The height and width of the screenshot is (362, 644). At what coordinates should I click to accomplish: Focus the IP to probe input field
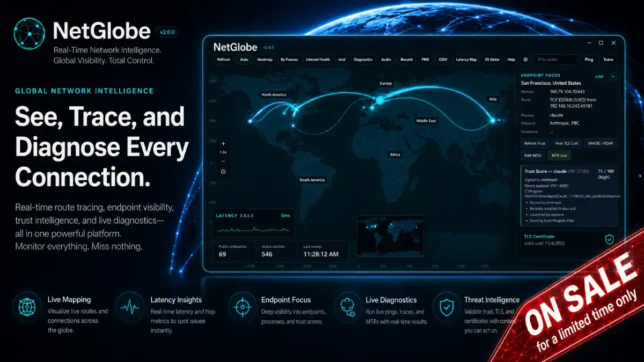click(x=555, y=60)
